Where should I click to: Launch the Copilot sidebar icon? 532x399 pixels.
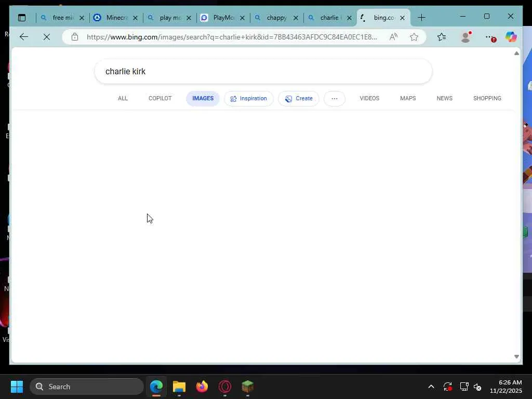tap(511, 37)
